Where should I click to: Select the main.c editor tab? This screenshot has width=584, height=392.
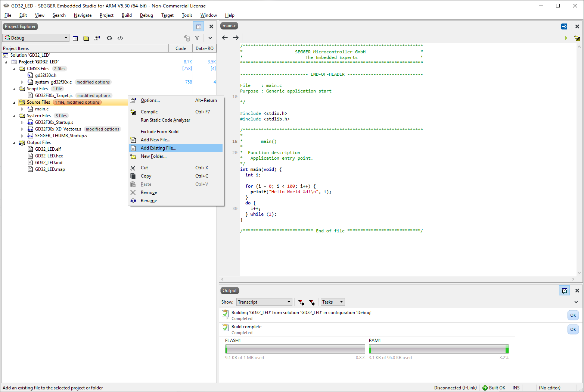click(x=229, y=26)
